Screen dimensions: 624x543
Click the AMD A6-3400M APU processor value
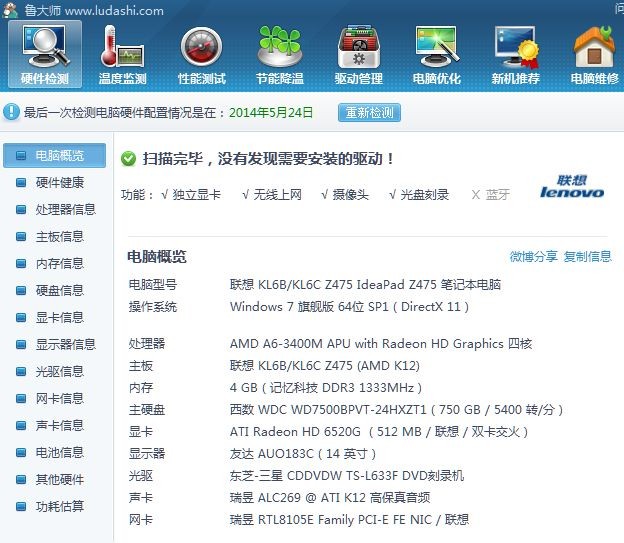click(x=381, y=344)
